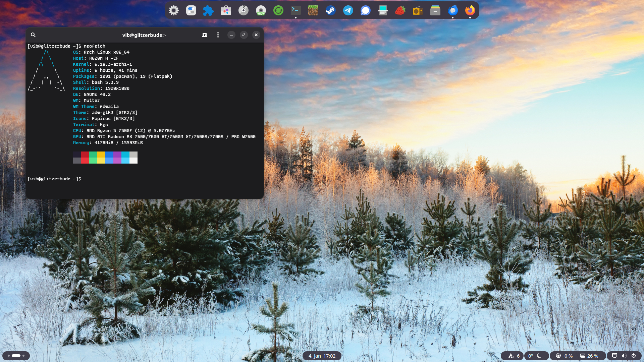This screenshot has height=362, width=644.
Task: Open the Tweaks toggle-switch app
Action: point(191,10)
